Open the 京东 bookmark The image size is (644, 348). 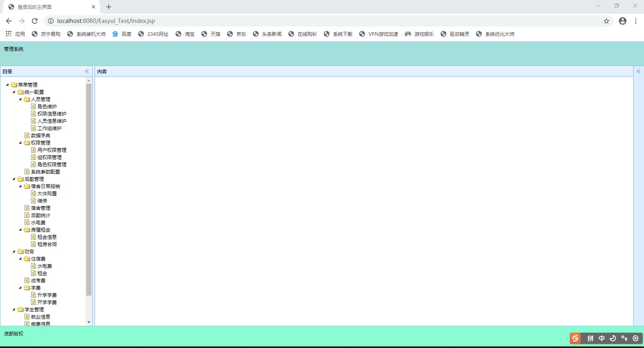(236, 34)
